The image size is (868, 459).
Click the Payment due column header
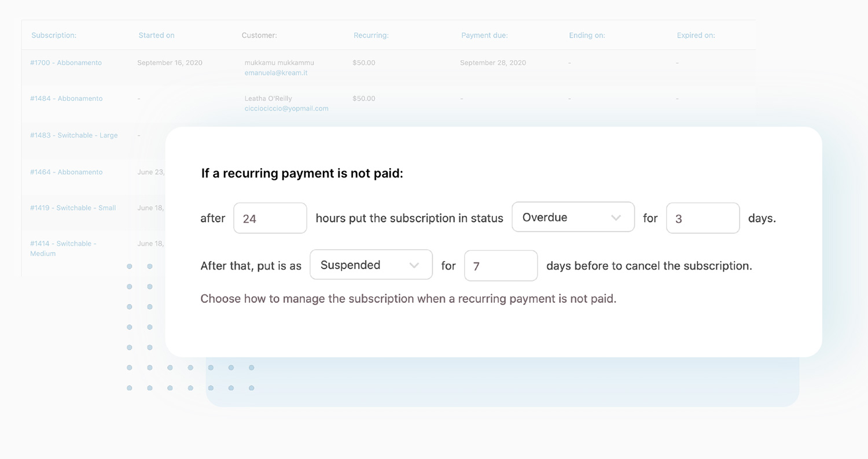click(484, 35)
